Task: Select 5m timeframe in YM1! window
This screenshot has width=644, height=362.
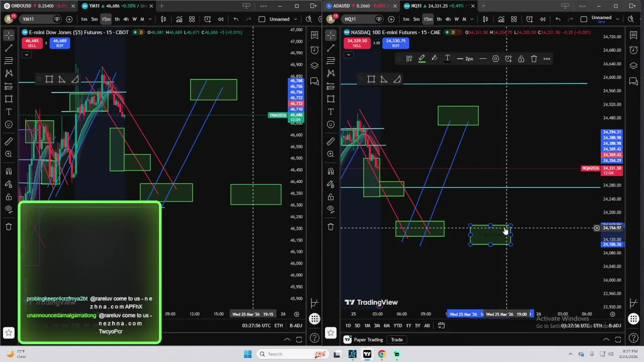Action: [x=94, y=19]
